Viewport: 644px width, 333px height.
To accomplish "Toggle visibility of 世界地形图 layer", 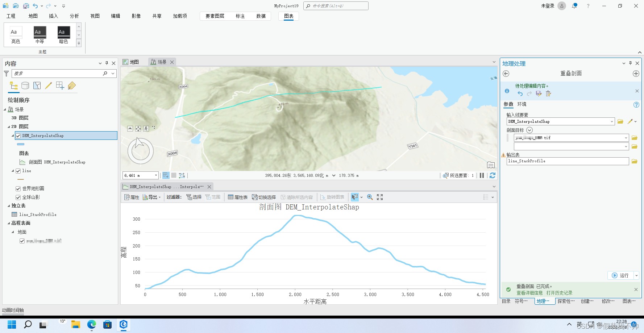I will [x=18, y=188].
